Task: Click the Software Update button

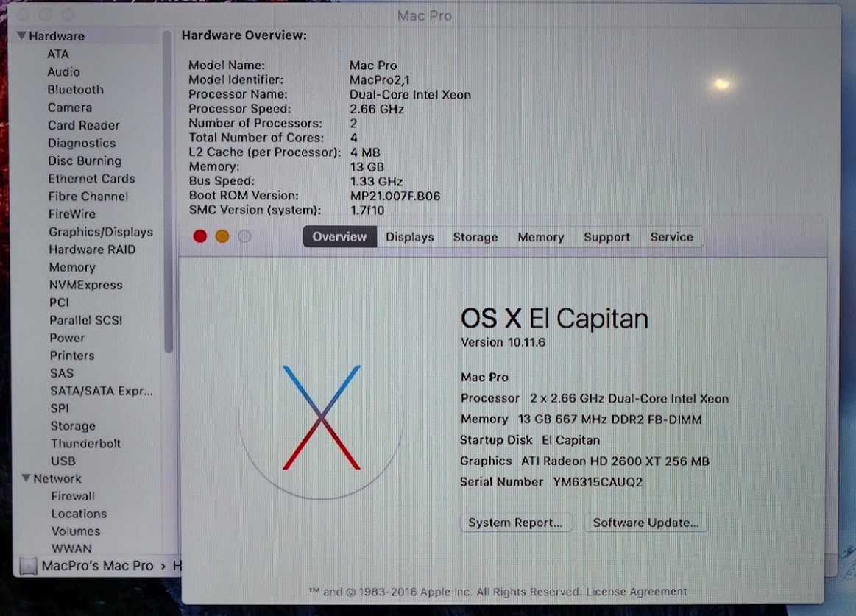Action: click(x=645, y=523)
